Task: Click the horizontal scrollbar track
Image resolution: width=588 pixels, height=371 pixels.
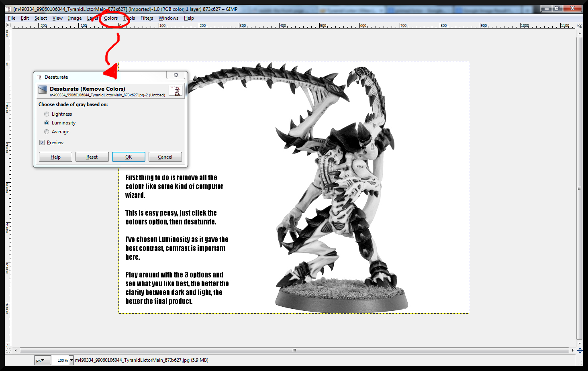Action: (294, 350)
